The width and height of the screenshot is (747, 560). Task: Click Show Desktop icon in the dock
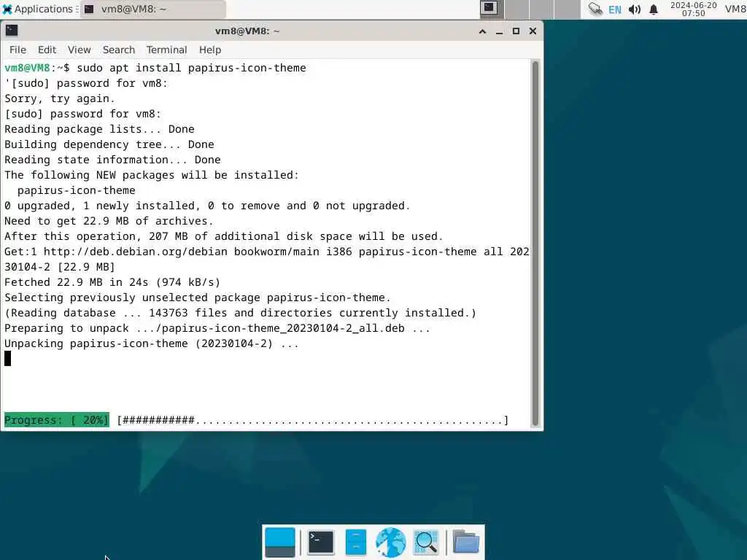[279, 542]
